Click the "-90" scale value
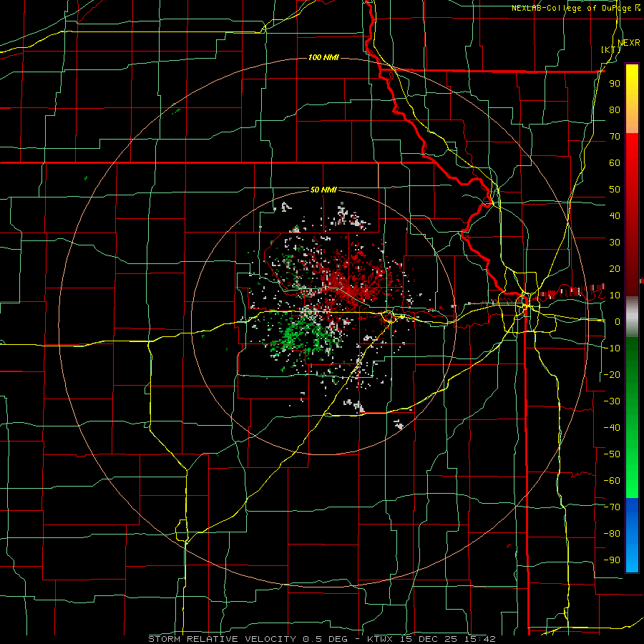The image size is (644, 644). click(612, 560)
